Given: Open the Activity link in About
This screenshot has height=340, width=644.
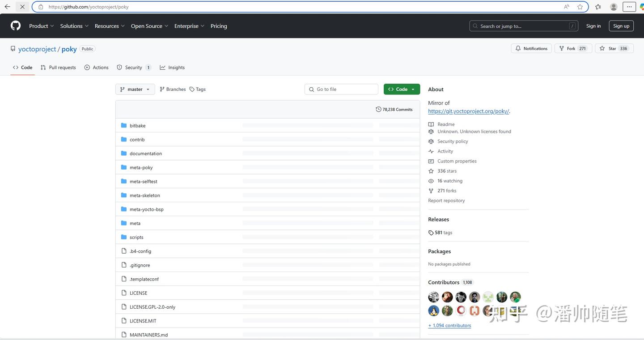Looking at the screenshot, I should click(445, 151).
